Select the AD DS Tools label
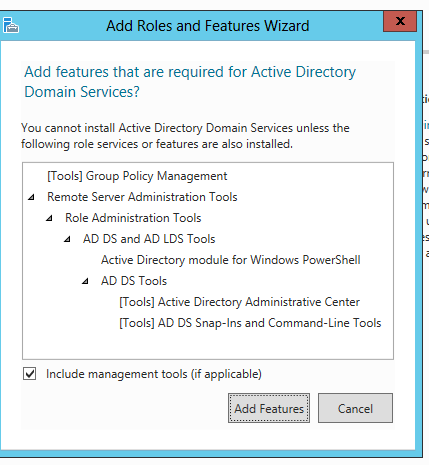 pyautogui.click(x=134, y=281)
